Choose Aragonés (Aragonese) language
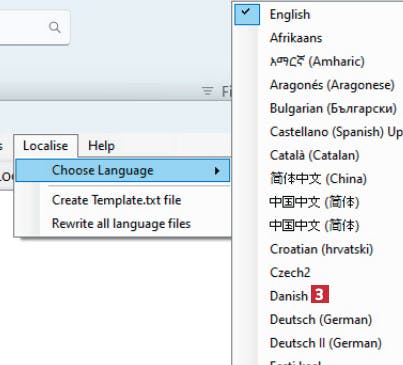This screenshot has width=403, height=365. point(332,85)
